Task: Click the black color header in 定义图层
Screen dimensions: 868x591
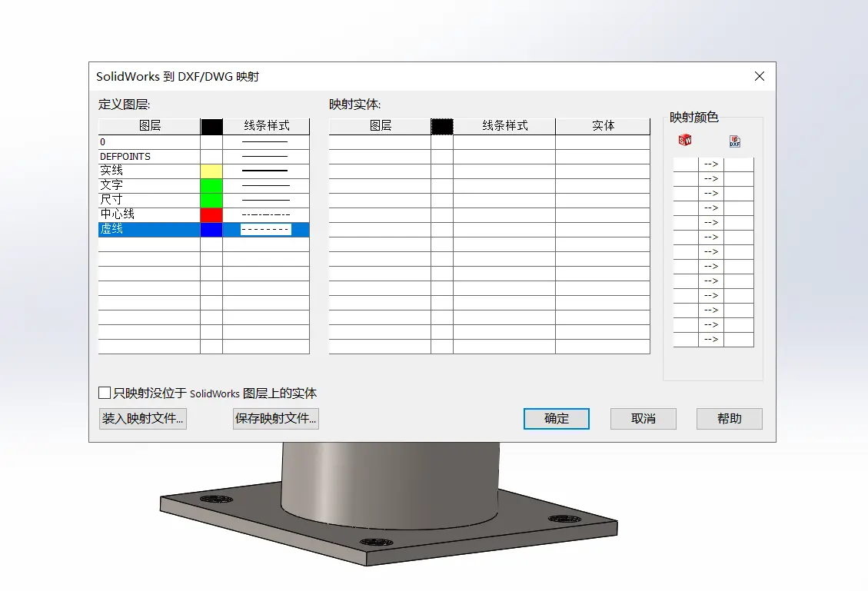Action: [x=211, y=126]
